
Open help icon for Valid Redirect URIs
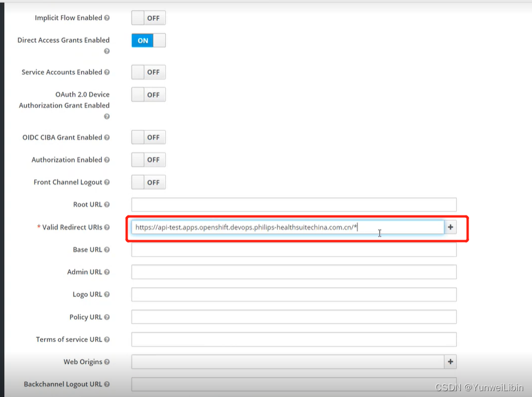(107, 227)
